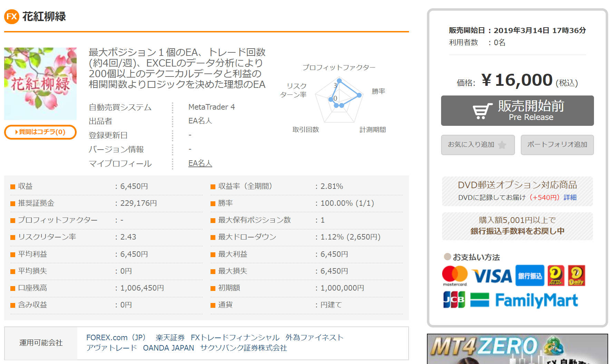
Task: Click the 最大ドローダウン value 1.12% (2,650円)
Action: [x=351, y=237]
